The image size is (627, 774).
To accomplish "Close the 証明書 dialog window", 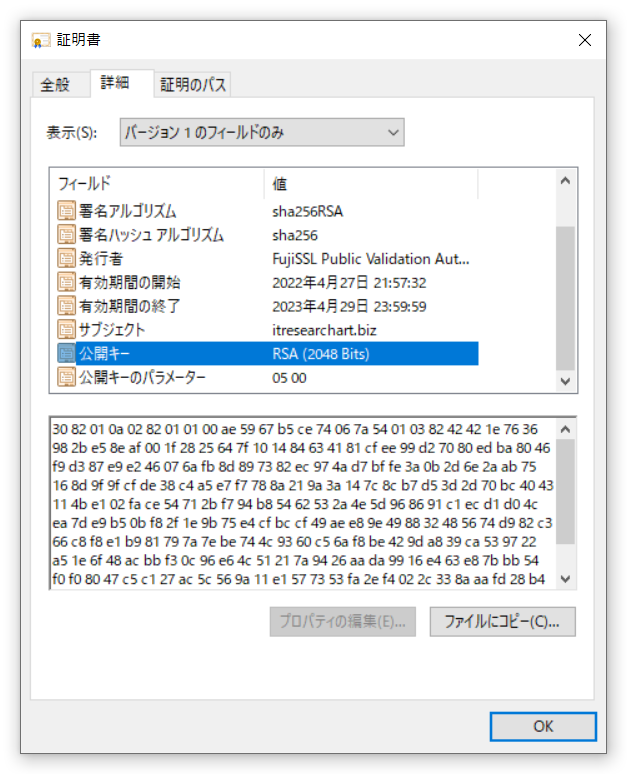I will [x=585, y=40].
